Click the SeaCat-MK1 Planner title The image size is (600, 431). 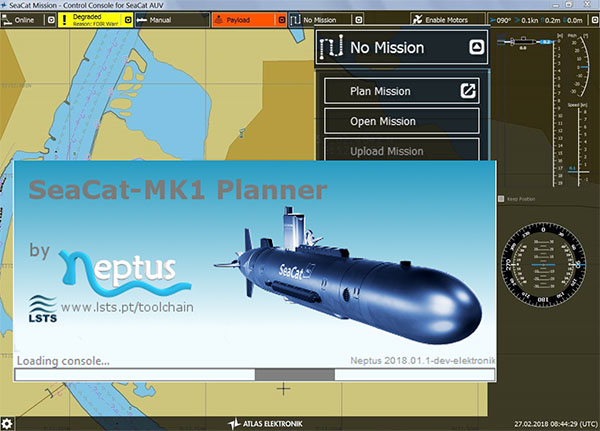178,189
